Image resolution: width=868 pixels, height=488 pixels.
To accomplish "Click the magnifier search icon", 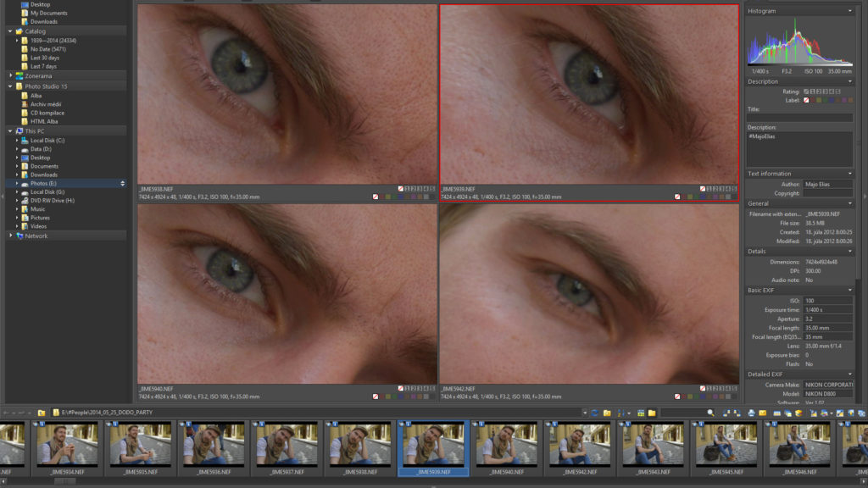I will [x=710, y=413].
